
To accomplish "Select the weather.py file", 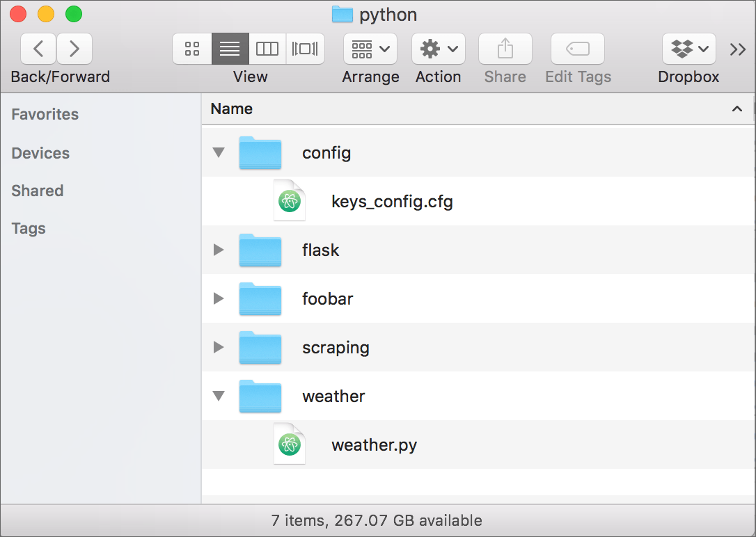I will point(375,444).
